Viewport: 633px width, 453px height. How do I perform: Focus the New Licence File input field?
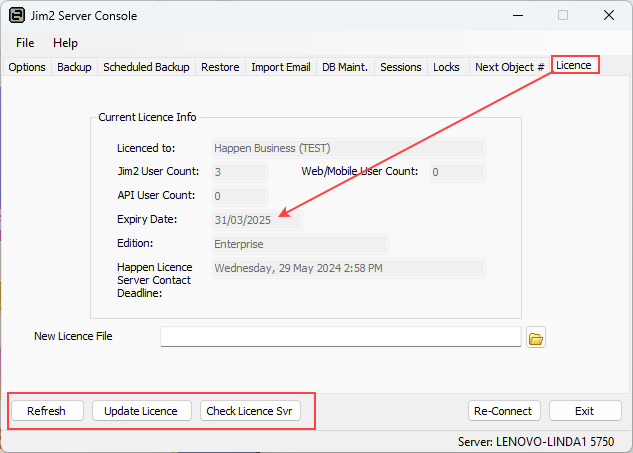click(341, 337)
